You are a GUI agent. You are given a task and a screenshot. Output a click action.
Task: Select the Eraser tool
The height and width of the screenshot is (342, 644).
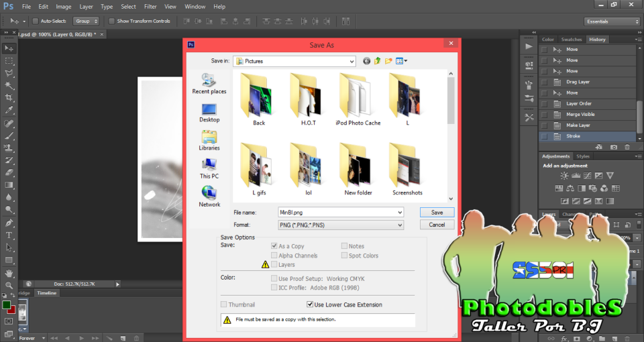click(9, 173)
